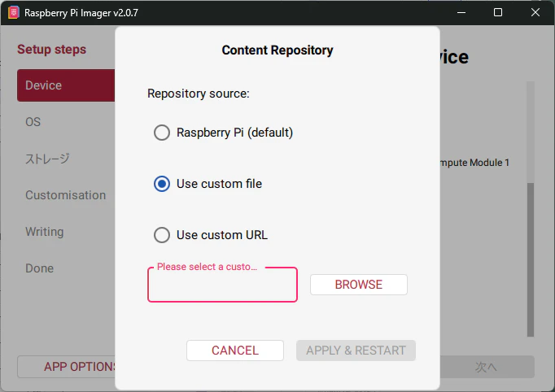The image size is (555, 392).
Task: Click the APPLY & RESTART button
Action: coord(356,351)
